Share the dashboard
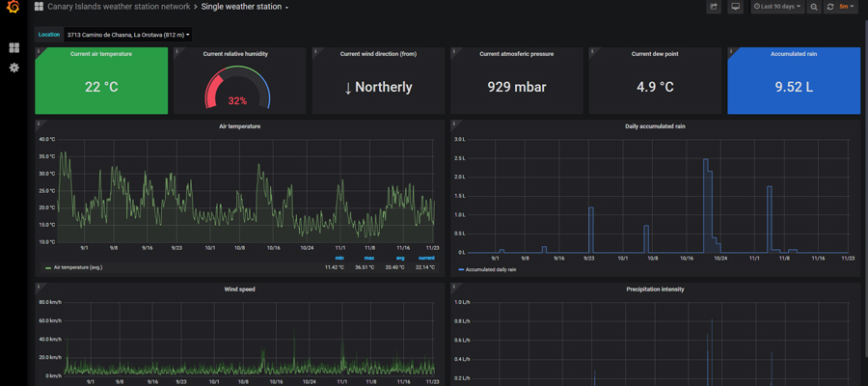 point(714,7)
